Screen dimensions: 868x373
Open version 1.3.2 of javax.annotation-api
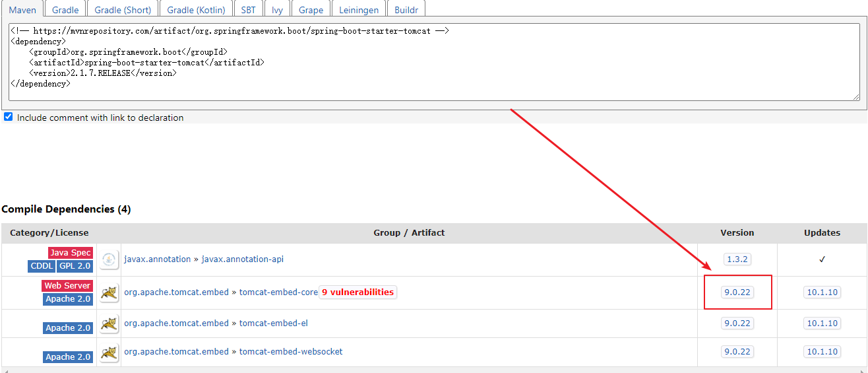click(x=737, y=259)
